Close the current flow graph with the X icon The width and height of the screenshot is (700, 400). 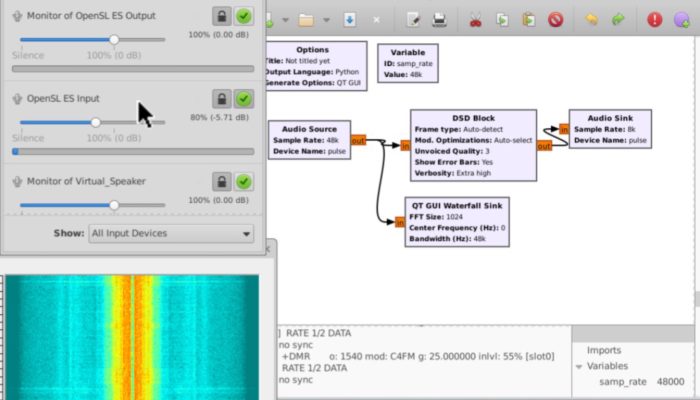click(376, 20)
